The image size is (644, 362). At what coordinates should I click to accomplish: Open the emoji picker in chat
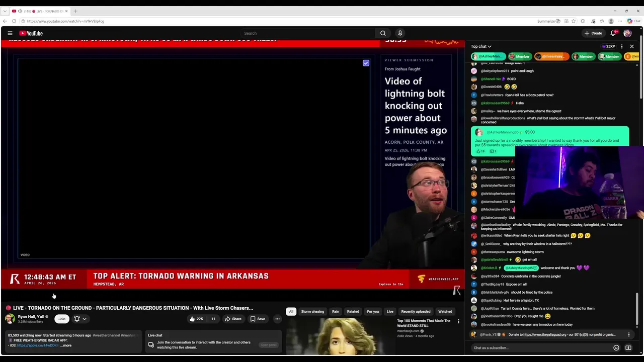616,348
